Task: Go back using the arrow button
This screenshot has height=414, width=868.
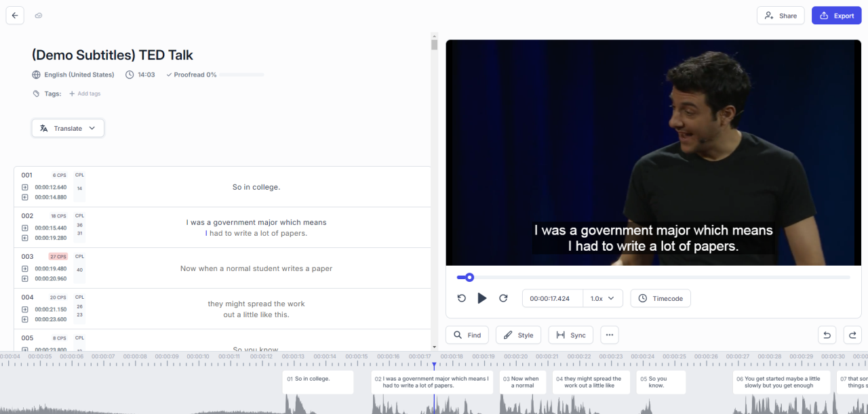Action: [x=15, y=16]
